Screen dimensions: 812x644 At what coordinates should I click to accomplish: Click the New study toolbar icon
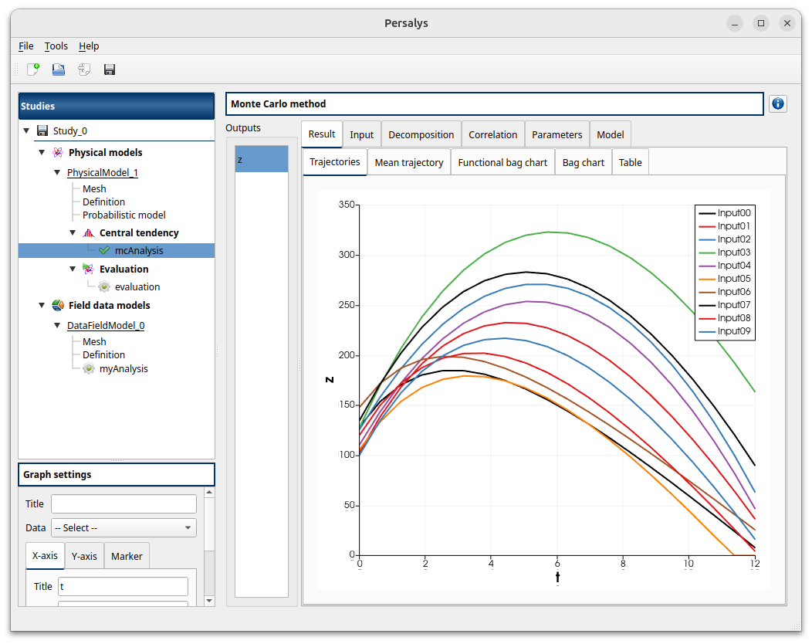pos(33,69)
